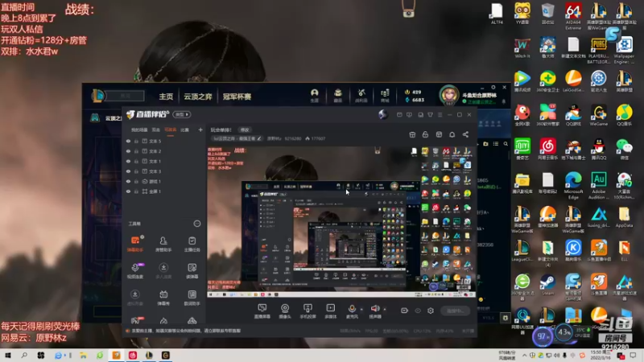Hide the 文本 2 source layer
Viewport: 644px width, 362px height.
(x=128, y=151)
